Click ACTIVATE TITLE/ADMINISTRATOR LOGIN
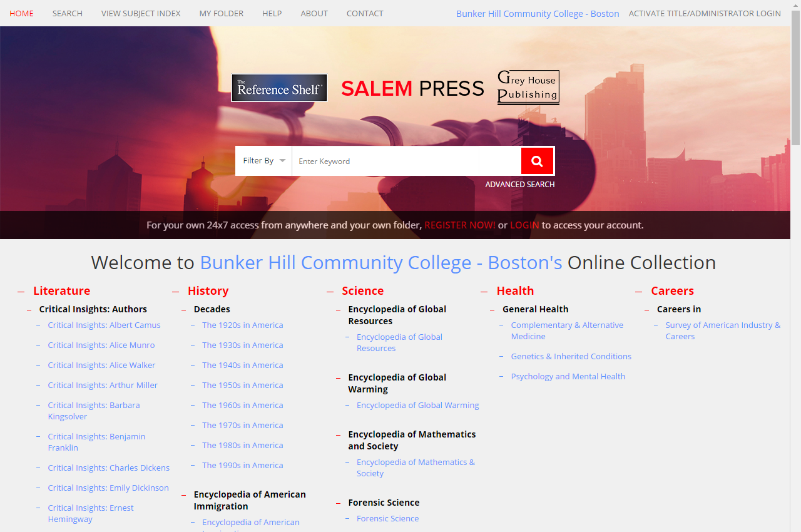This screenshot has height=532, width=801. coord(705,13)
